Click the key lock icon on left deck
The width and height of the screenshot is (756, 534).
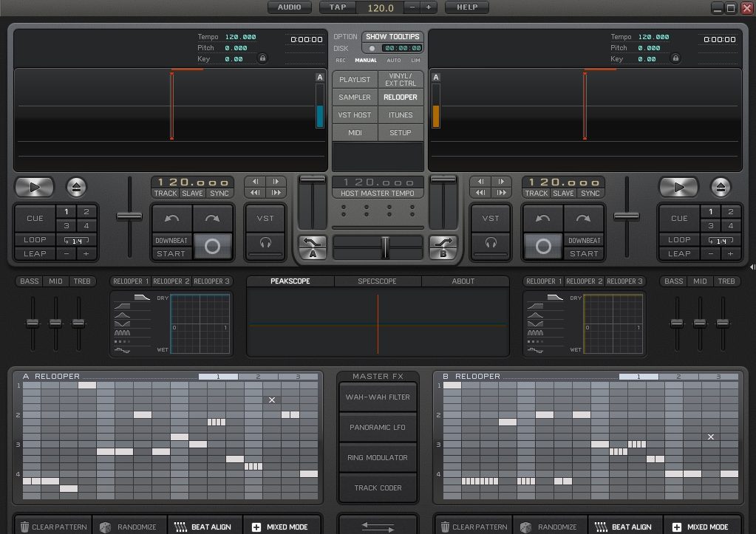pos(262,58)
